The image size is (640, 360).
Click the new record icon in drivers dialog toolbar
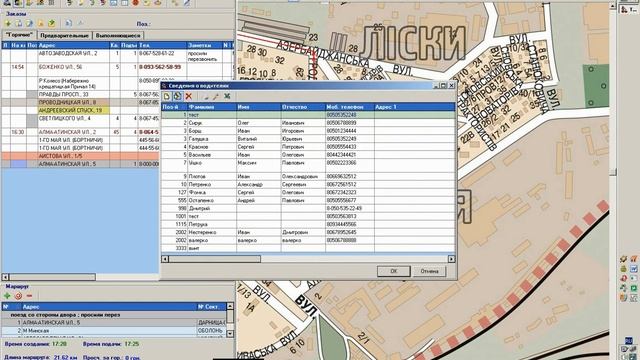pos(167,96)
